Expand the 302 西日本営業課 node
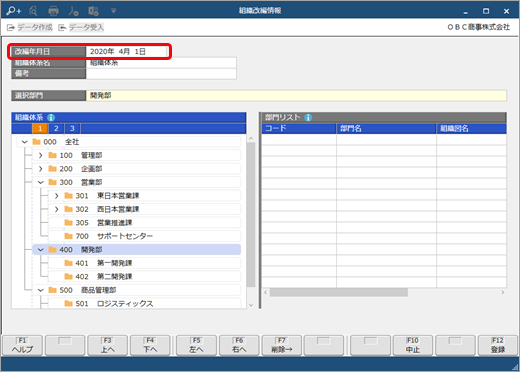Image resolution: width=520 pixels, height=372 pixels. pyautogui.click(x=56, y=209)
